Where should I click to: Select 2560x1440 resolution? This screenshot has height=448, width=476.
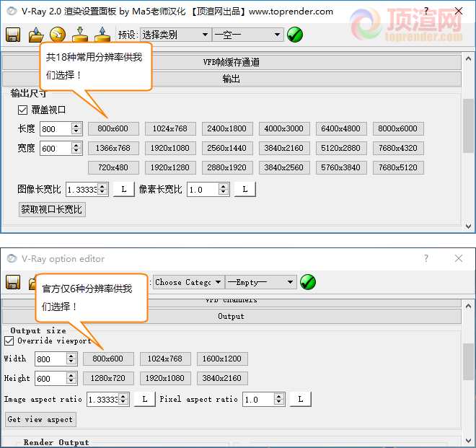point(227,148)
